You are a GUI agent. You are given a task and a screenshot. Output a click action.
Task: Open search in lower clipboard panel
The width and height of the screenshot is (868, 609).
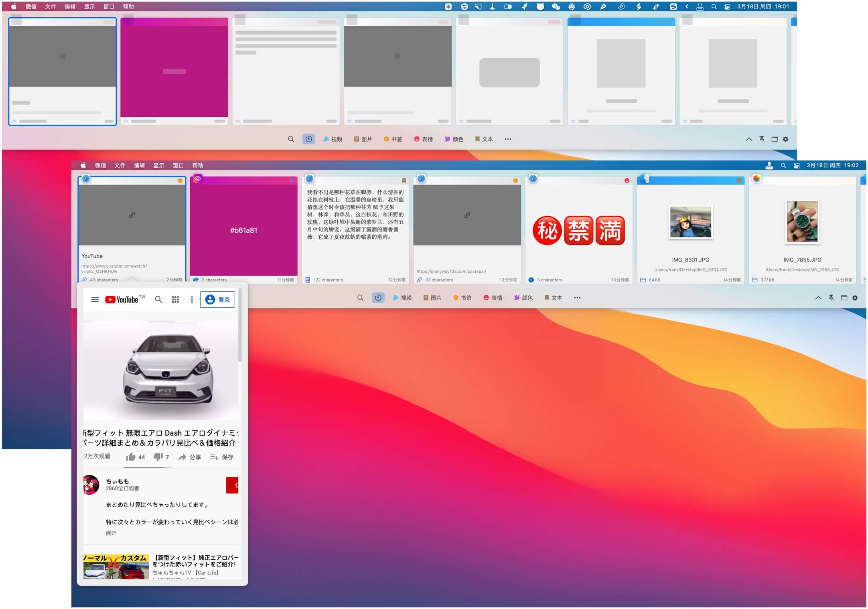click(x=360, y=298)
